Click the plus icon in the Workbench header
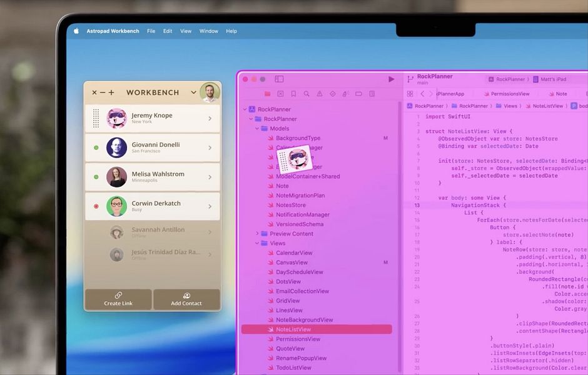The image size is (588, 375). [x=111, y=92]
